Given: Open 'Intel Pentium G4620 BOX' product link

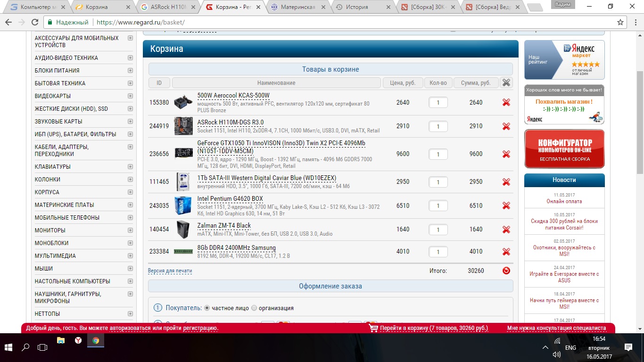Looking at the screenshot, I should click(x=230, y=199).
